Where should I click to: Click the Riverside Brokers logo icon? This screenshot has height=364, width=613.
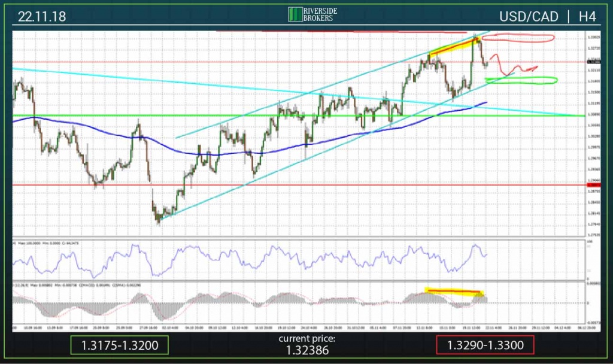click(295, 15)
